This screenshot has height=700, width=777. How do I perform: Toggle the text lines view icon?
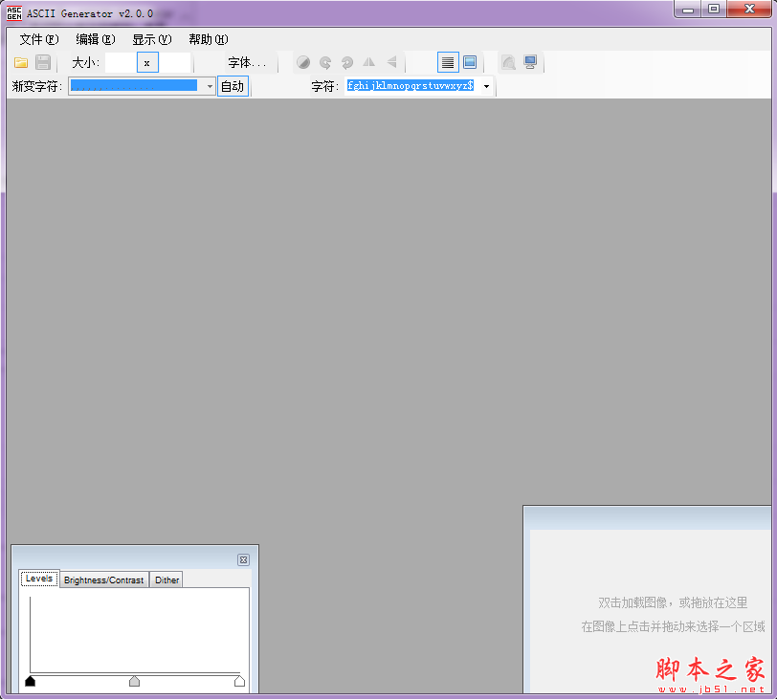(448, 62)
